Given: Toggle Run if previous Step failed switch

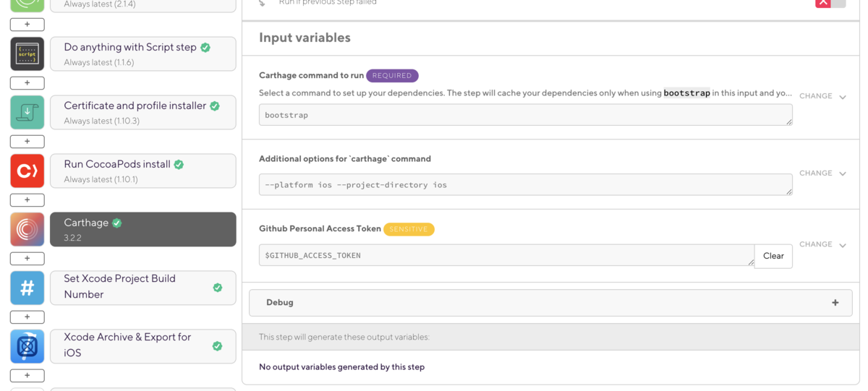Looking at the screenshot, I should (830, 3).
